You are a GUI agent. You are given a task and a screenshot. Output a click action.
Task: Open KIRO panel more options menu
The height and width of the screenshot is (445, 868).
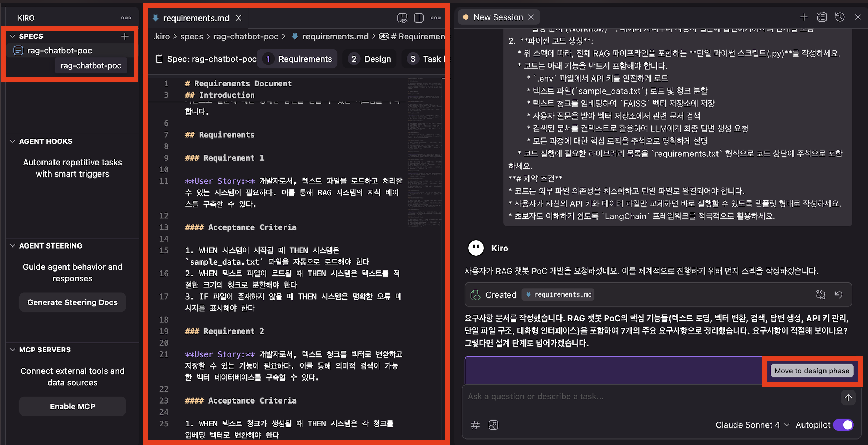pyautogui.click(x=126, y=18)
